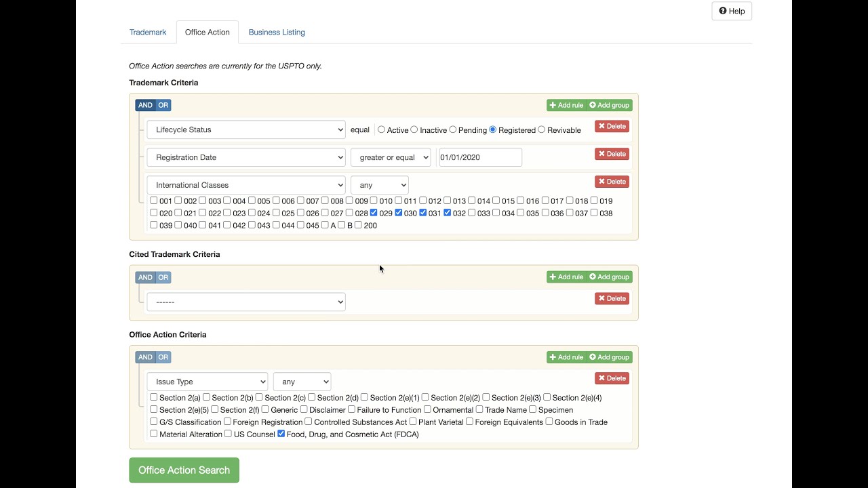Check class 019 checkbox
This screenshot has height=488, width=868.
594,201
